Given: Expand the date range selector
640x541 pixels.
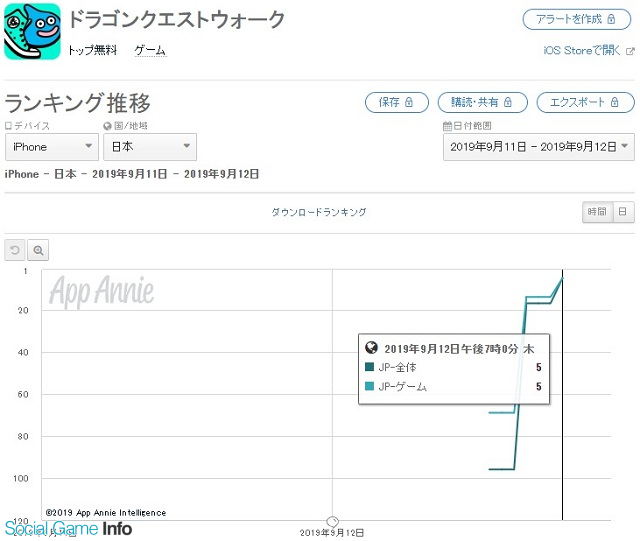Looking at the screenshot, I should tap(539, 147).
